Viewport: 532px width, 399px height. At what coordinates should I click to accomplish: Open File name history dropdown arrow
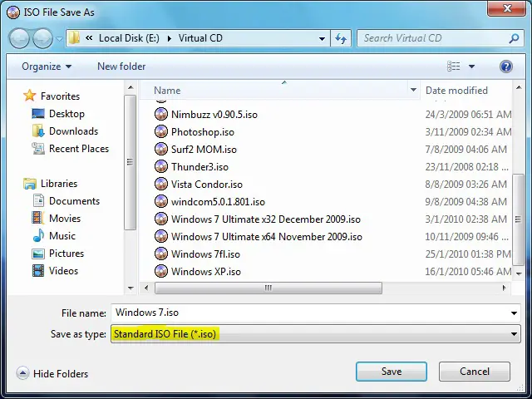[x=514, y=313]
